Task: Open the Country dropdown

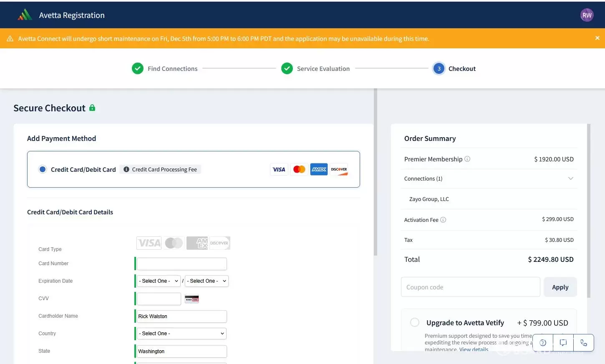Action: (181, 334)
